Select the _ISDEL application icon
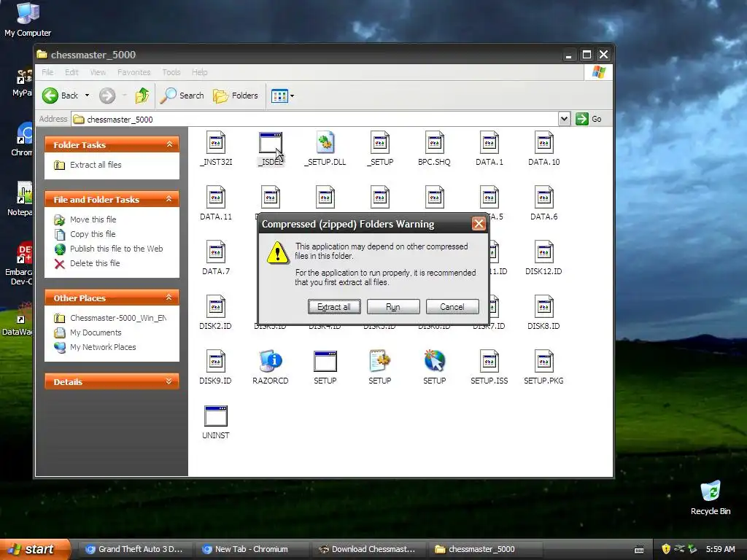 271,143
